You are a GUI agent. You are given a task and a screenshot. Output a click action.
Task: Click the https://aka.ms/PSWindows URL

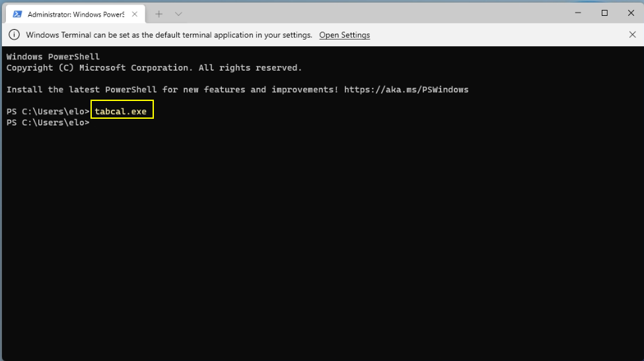coord(406,90)
